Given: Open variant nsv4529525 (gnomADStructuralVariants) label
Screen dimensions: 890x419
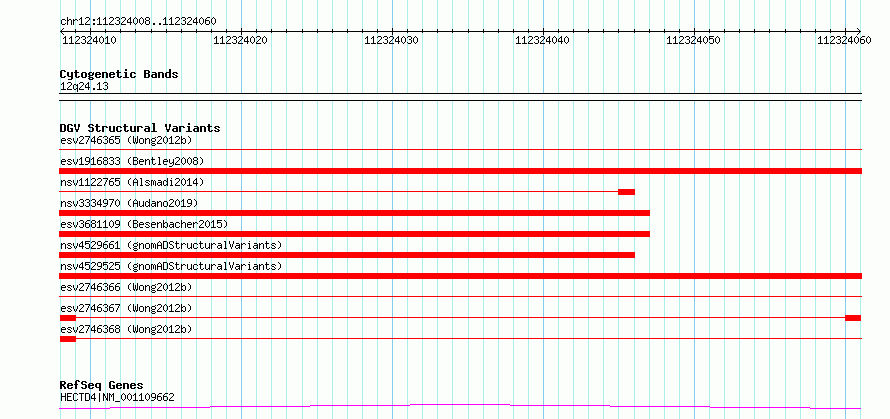Looking at the screenshot, I should coord(171,266).
